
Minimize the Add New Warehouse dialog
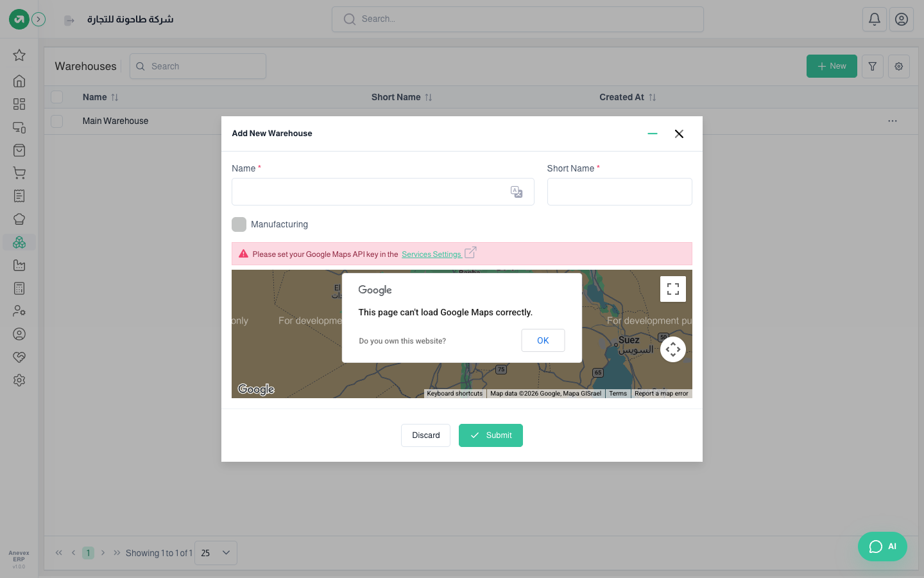point(653,134)
